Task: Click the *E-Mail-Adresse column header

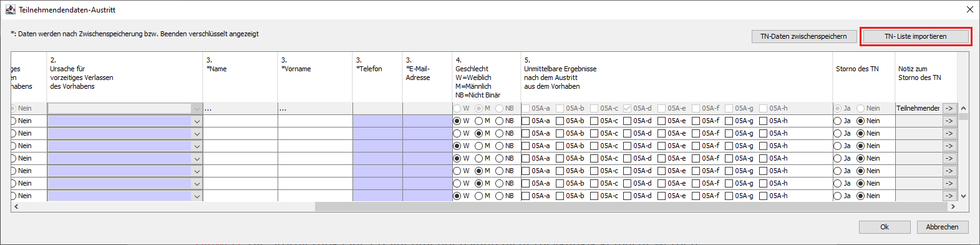Action: (x=427, y=77)
